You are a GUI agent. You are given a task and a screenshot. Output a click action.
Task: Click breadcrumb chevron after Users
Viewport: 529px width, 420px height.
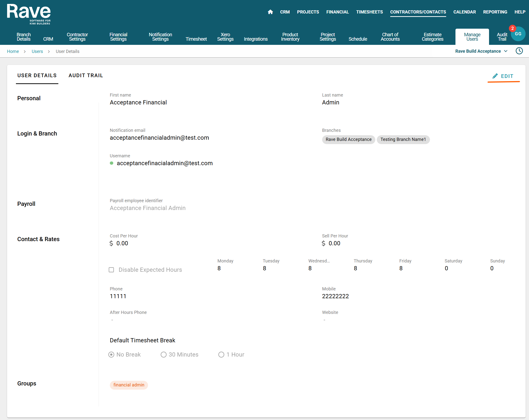coord(49,51)
